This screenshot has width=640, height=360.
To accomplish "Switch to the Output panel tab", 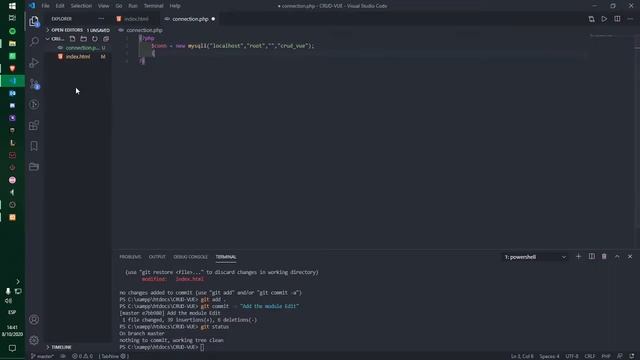I will (157, 257).
